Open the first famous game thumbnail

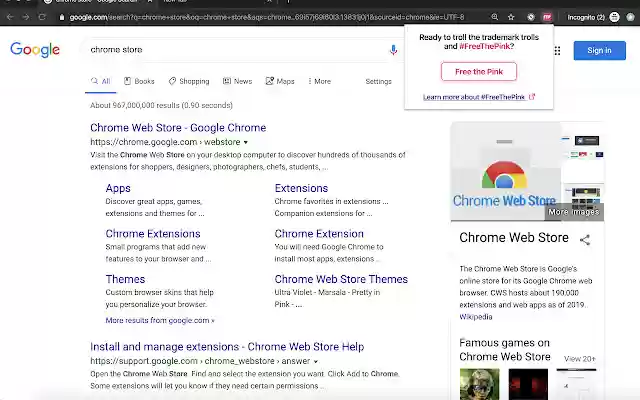pos(480,384)
